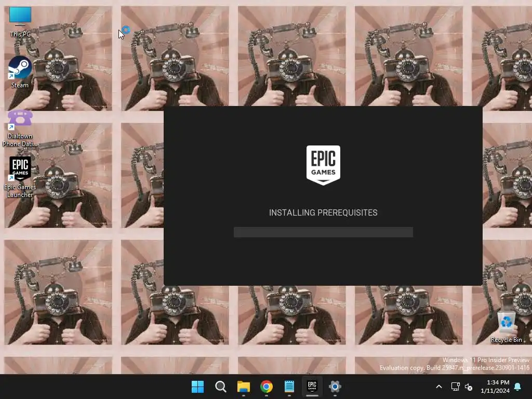Show hidden system tray icons
532x399 pixels.
pyautogui.click(x=438, y=387)
